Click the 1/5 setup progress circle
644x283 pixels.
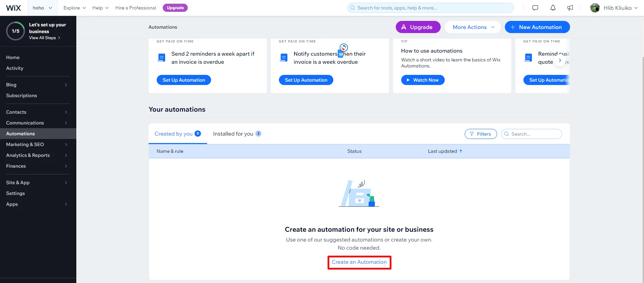click(16, 31)
